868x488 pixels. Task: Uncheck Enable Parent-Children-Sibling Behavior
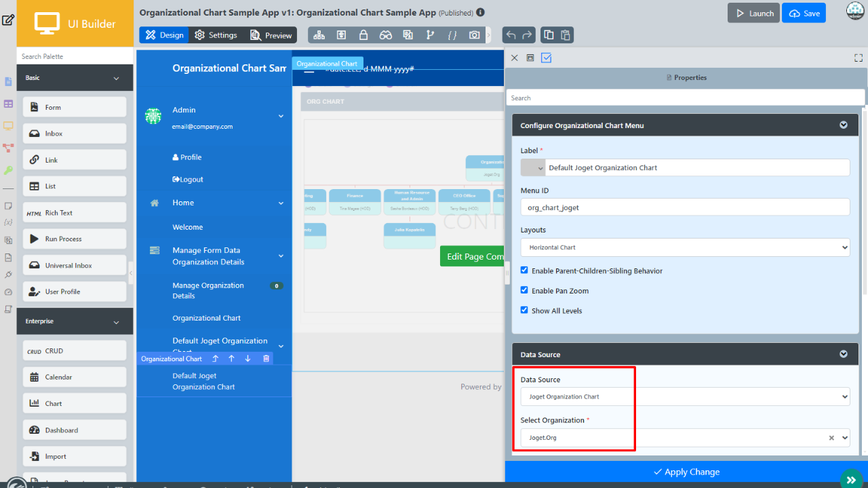(x=524, y=270)
